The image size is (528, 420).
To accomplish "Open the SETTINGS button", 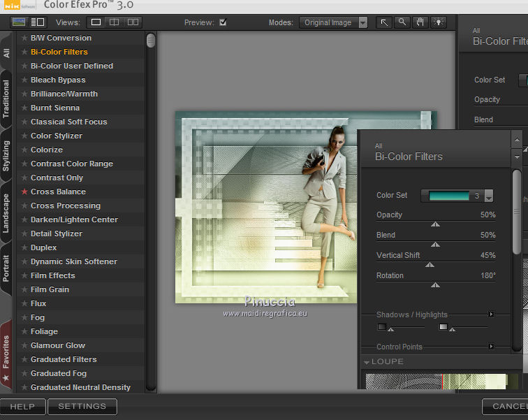I will [82, 406].
